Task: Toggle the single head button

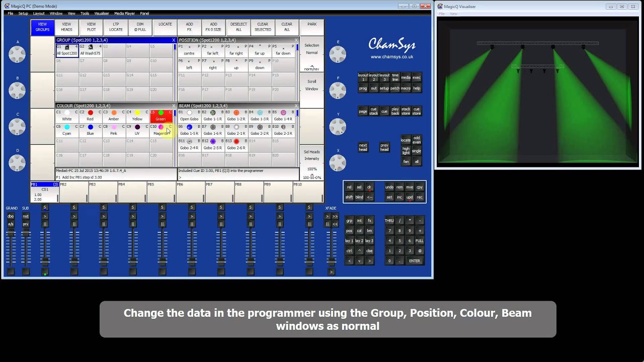Action: tap(417, 151)
